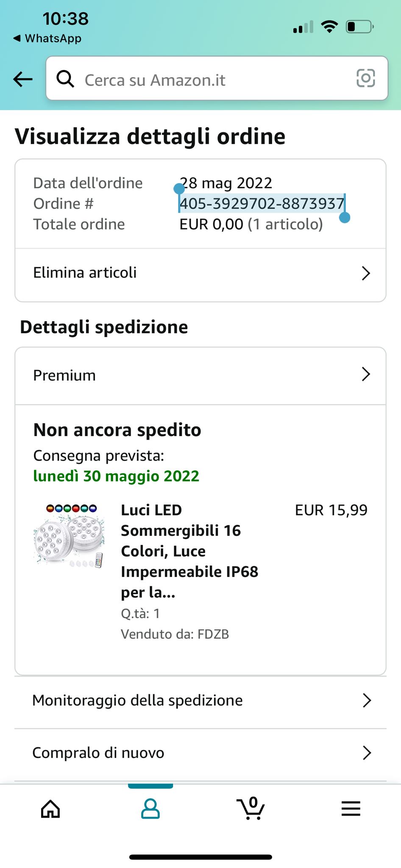Image resolution: width=401 pixels, height=868 pixels.
Task: Return to WhatsApp via status bar link
Action: [47, 39]
